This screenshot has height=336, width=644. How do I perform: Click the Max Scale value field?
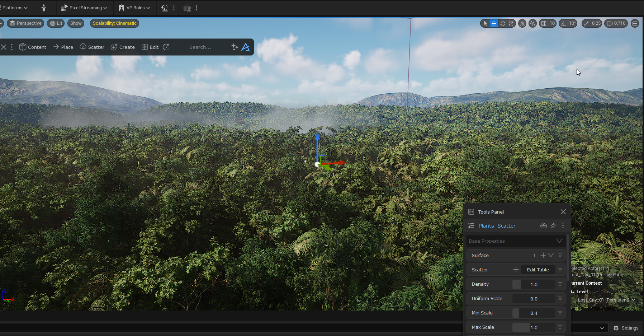(x=534, y=327)
